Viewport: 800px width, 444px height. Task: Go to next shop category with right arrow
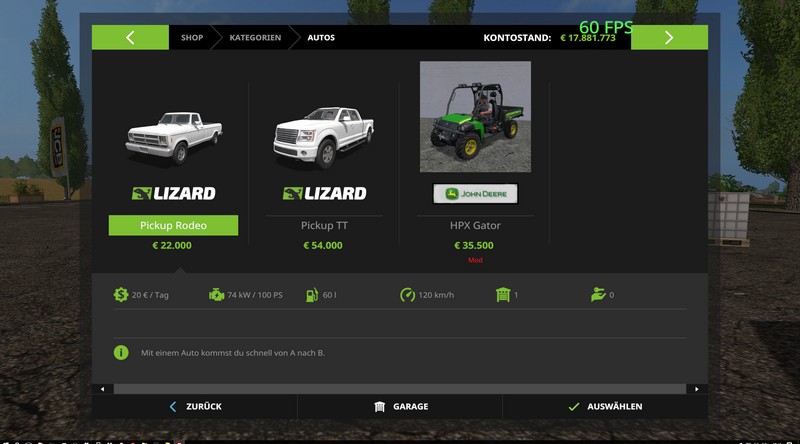coord(669,37)
